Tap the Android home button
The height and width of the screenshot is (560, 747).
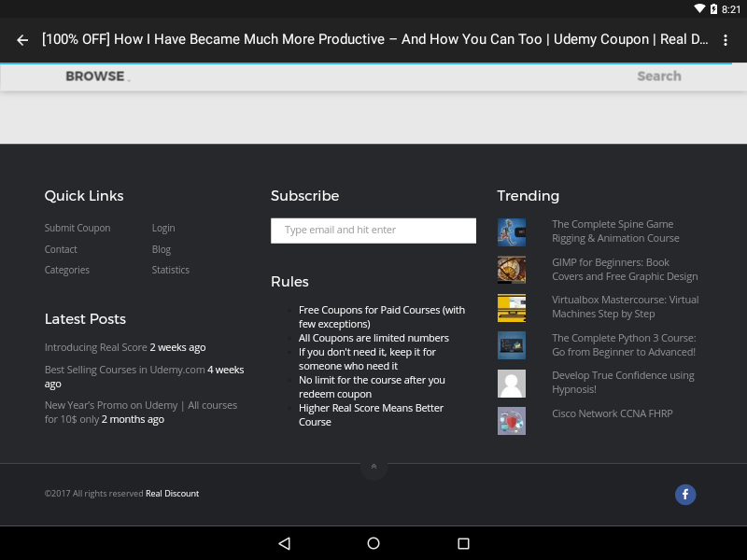(373, 543)
